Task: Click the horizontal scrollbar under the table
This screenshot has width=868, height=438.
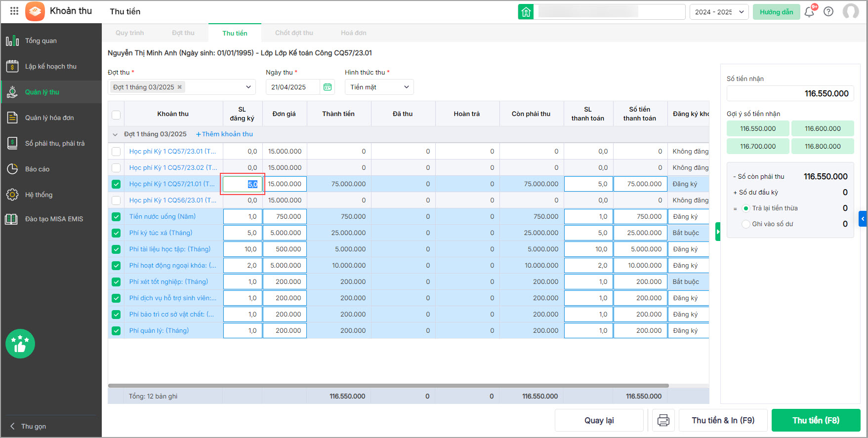Action: click(x=388, y=386)
